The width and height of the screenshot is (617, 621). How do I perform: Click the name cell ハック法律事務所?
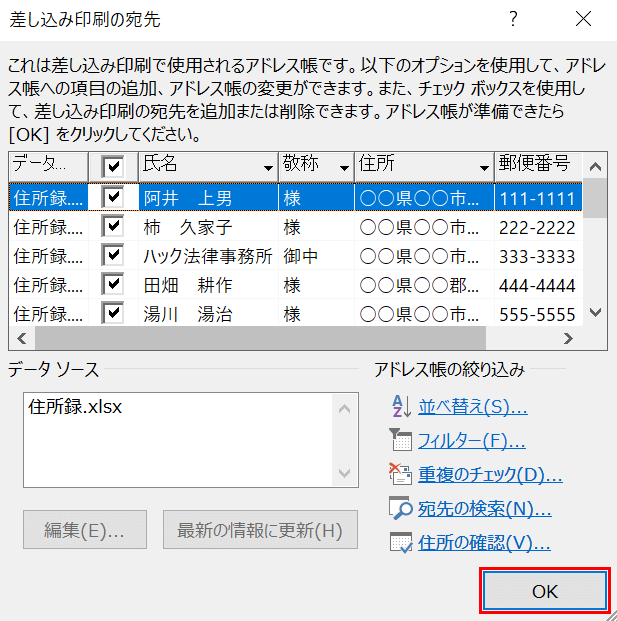coord(208,256)
